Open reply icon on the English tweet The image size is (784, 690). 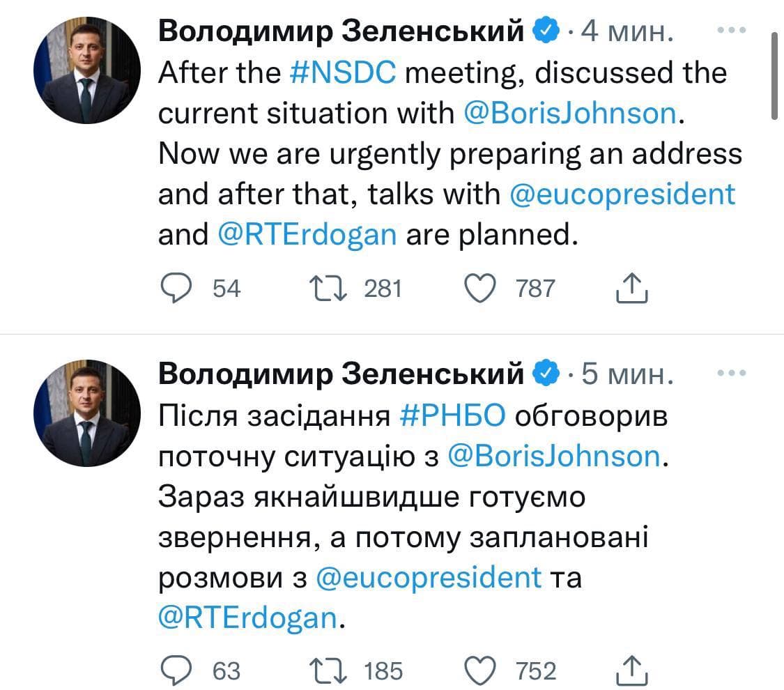point(178,287)
